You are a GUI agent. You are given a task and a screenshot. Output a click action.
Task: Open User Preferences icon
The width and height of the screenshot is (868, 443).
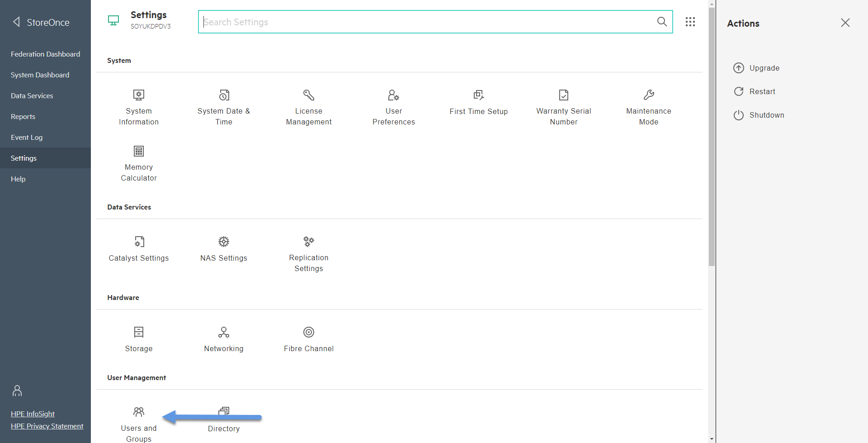[394, 95]
